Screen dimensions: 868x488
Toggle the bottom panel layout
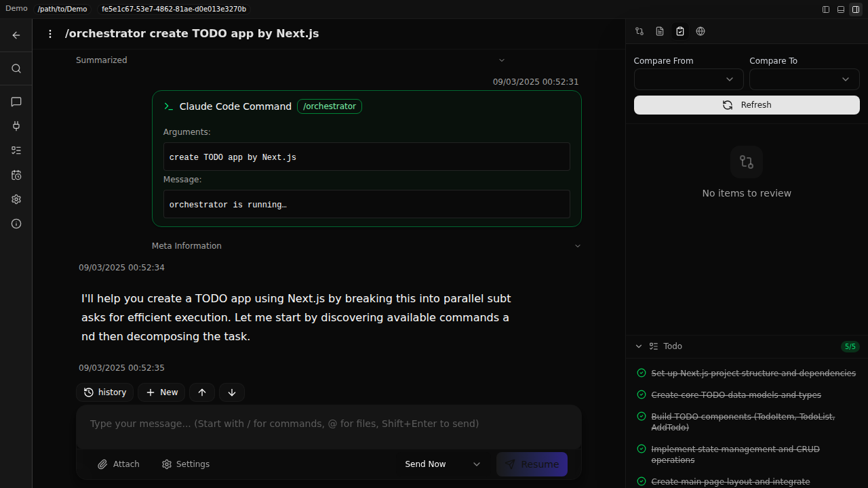[x=841, y=9]
